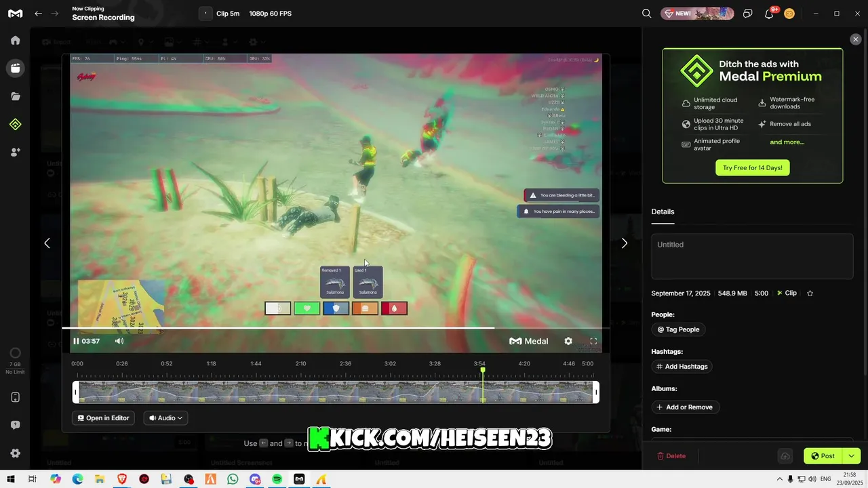
Task: Open Brave browser from the taskbar
Action: tap(122, 479)
